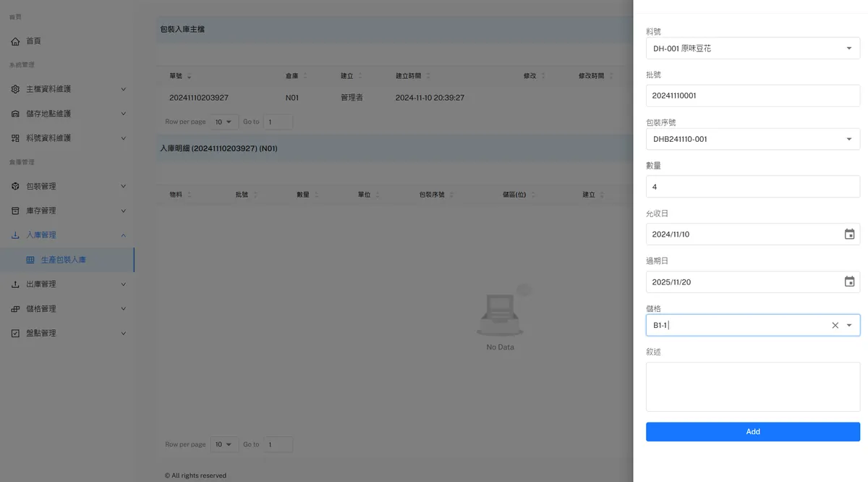Click the grid icon for 料號資料維護
The image size is (868, 482).
16,138
